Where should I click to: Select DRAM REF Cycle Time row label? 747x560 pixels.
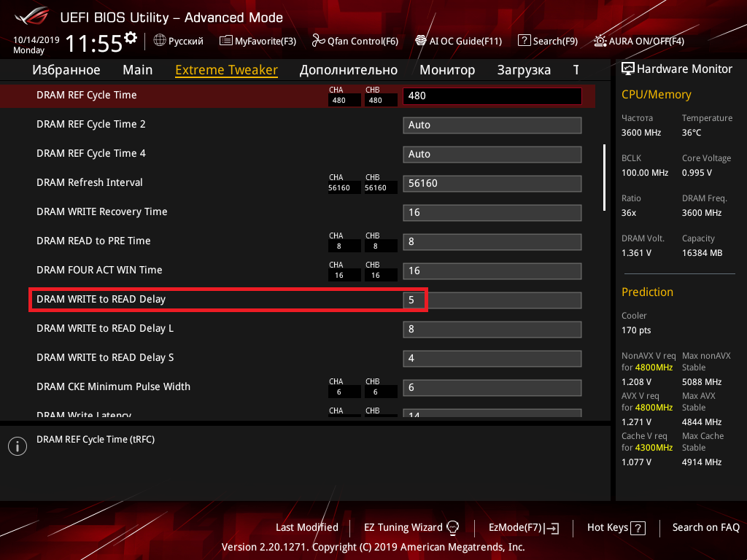click(x=87, y=96)
